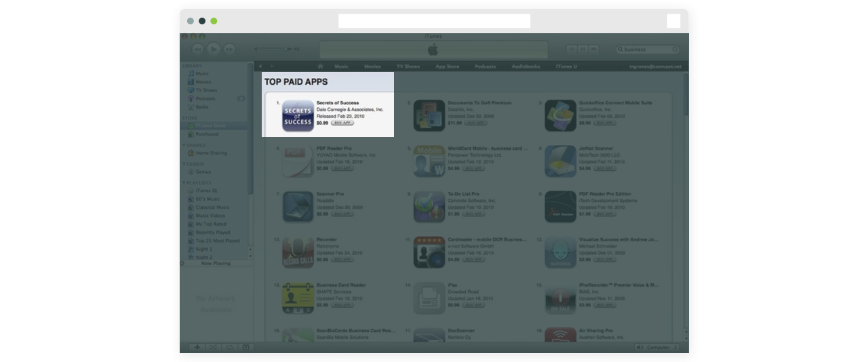
Task: Open Documents To Go Premium app icon
Action: coord(429,115)
